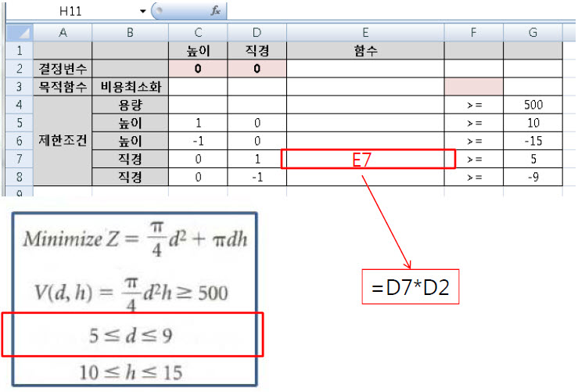Click cell A2 labeled 결정변수

pos(63,69)
